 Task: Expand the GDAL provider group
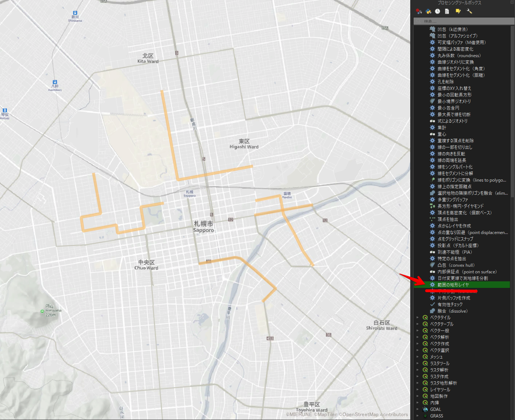coord(418,409)
